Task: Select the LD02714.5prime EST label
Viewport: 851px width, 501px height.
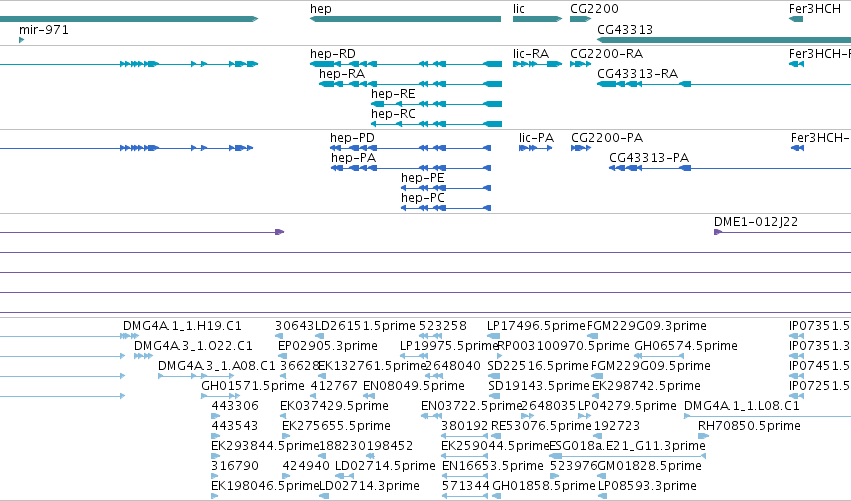Action: [x=385, y=467]
